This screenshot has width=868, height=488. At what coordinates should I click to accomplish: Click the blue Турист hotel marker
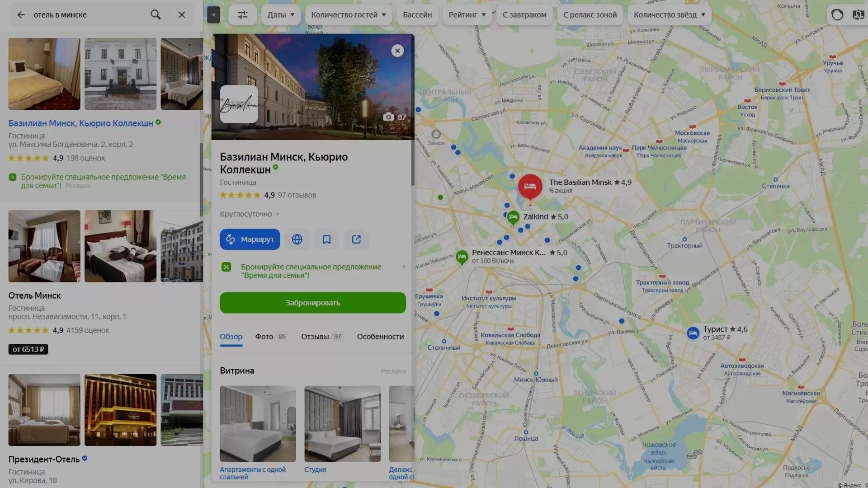pos(693,333)
